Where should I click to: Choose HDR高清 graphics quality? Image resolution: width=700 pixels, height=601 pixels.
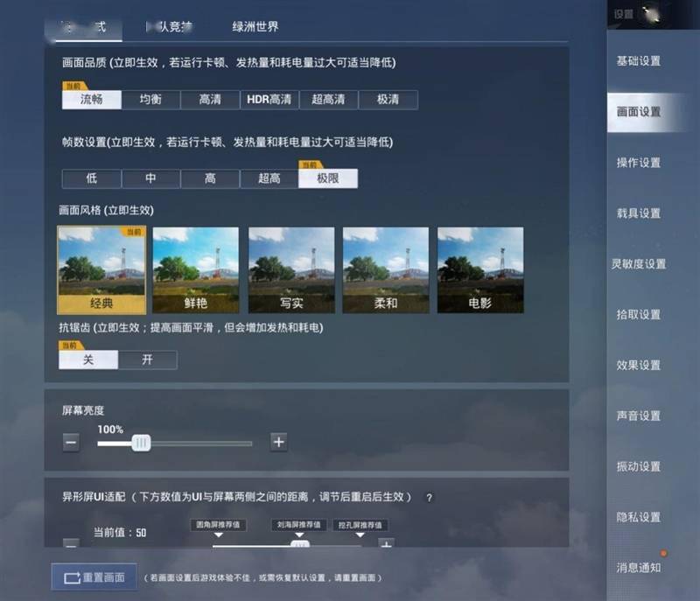[269, 100]
